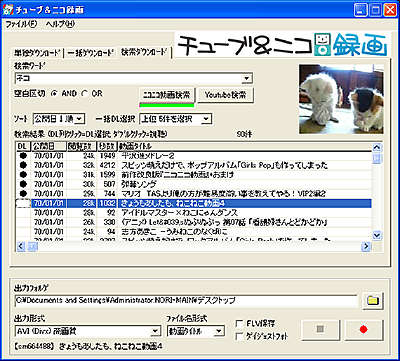400x361 pixels.
Task: Minimize the チューブ&ニコ録画 window
Action: tap(360, 10)
